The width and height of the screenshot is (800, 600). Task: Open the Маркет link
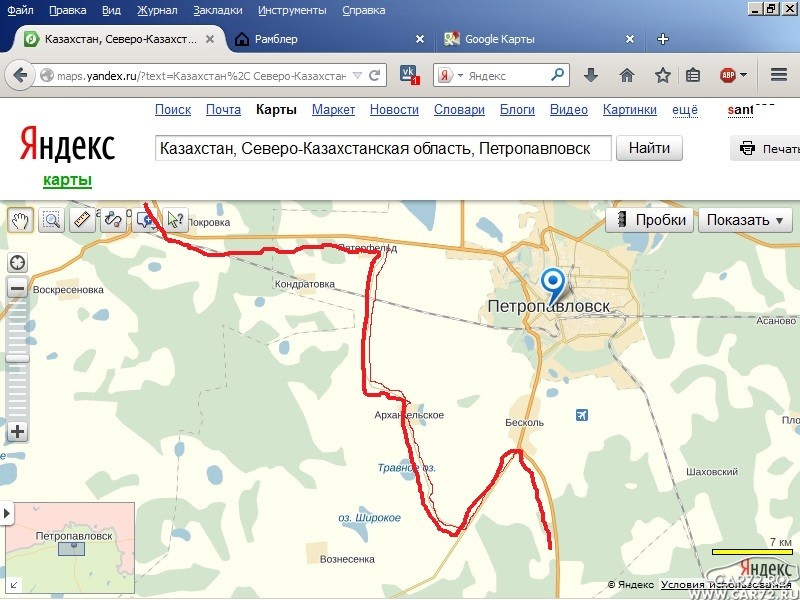click(x=333, y=110)
